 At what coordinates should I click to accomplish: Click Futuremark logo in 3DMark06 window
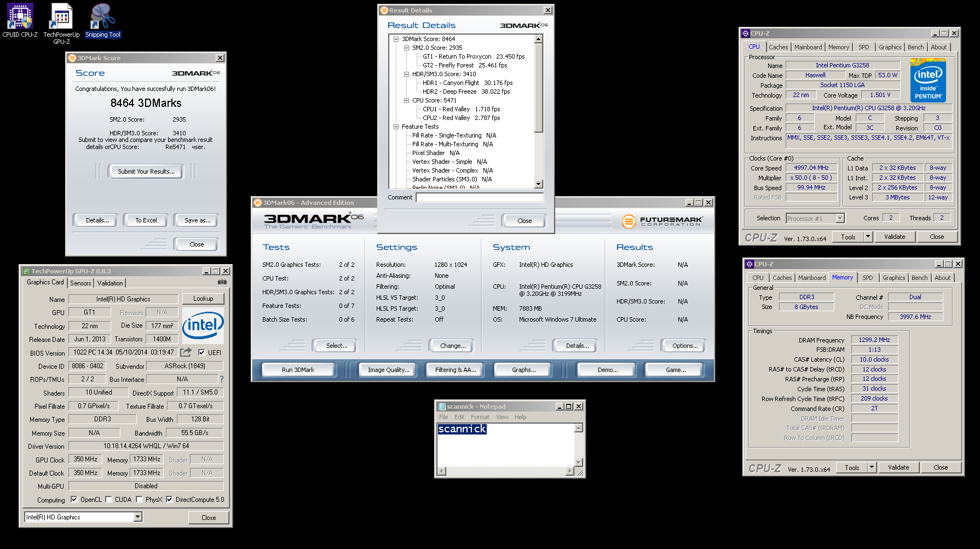click(662, 221)
